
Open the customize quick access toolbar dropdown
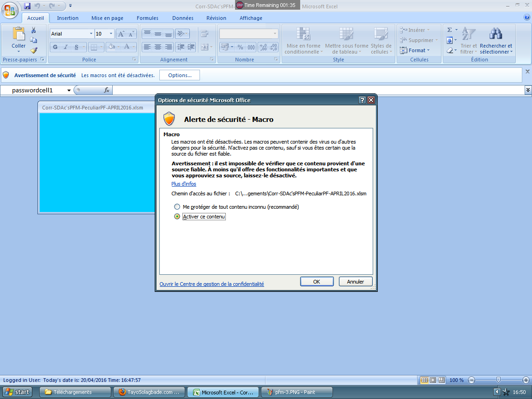click(70, 6)
